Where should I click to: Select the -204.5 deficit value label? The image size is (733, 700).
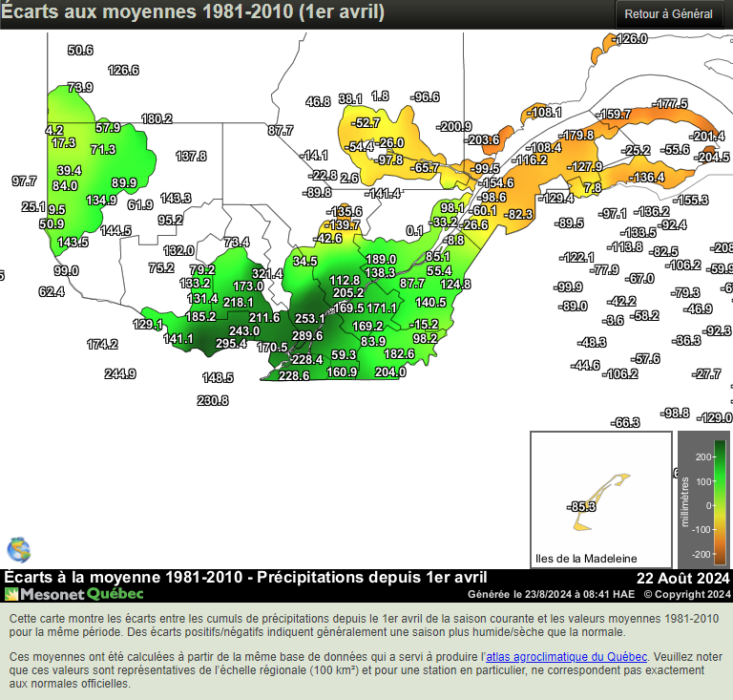pos(711,158)
